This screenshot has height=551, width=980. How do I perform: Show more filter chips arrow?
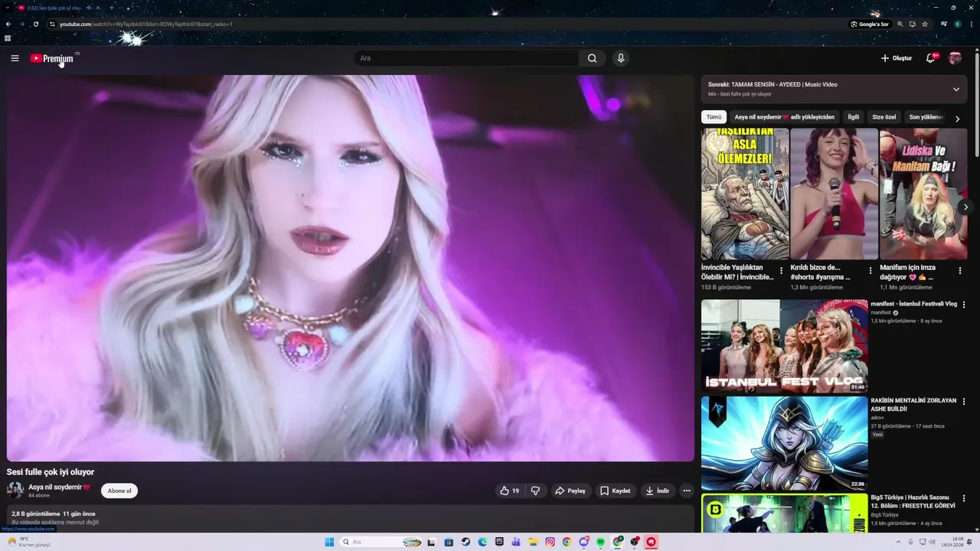tap(957, 119)
